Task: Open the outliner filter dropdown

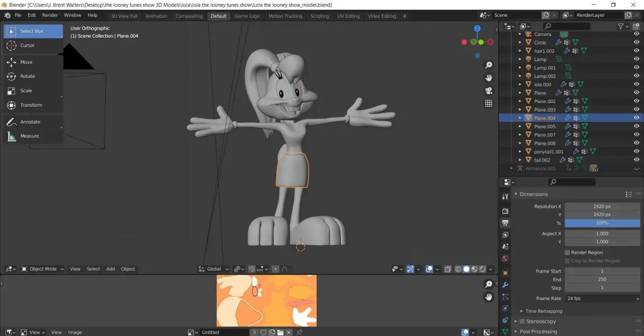Action: pos(623,26)
